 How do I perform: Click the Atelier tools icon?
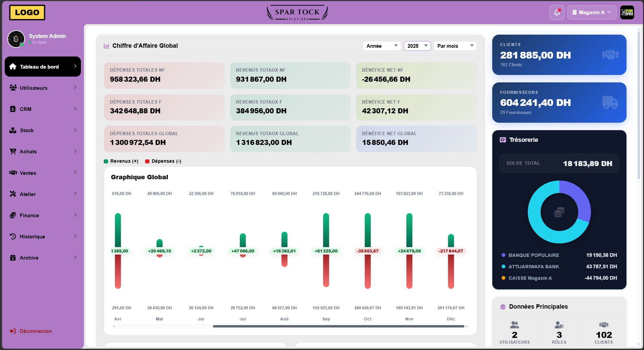pos(13,194)
